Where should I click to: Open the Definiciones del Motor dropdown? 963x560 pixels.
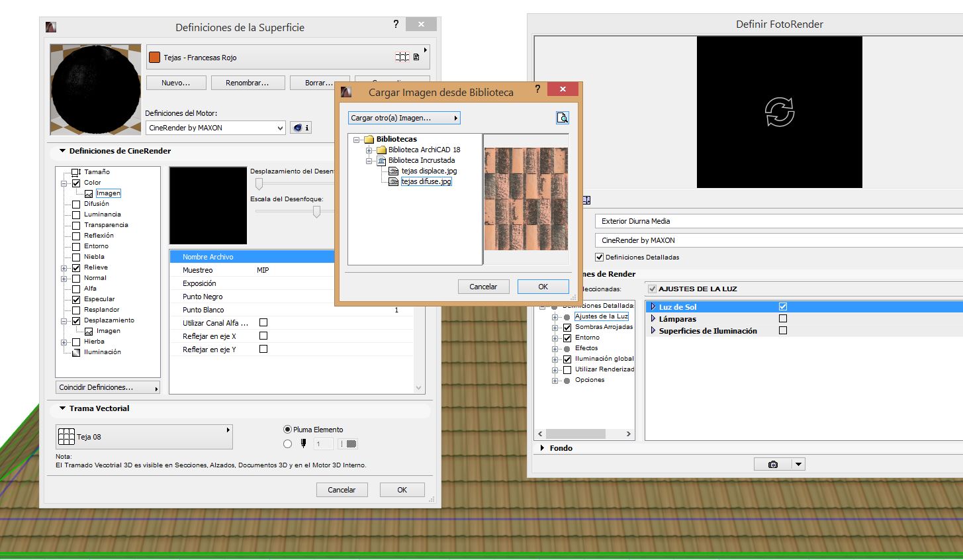tap(216, 128)
